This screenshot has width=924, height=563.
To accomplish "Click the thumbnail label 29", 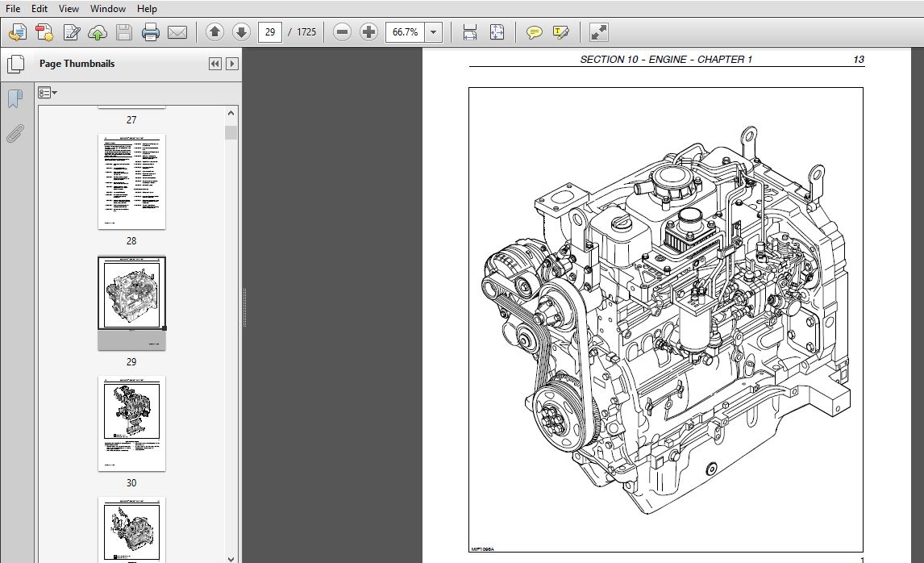I will [x=131, y=361].
